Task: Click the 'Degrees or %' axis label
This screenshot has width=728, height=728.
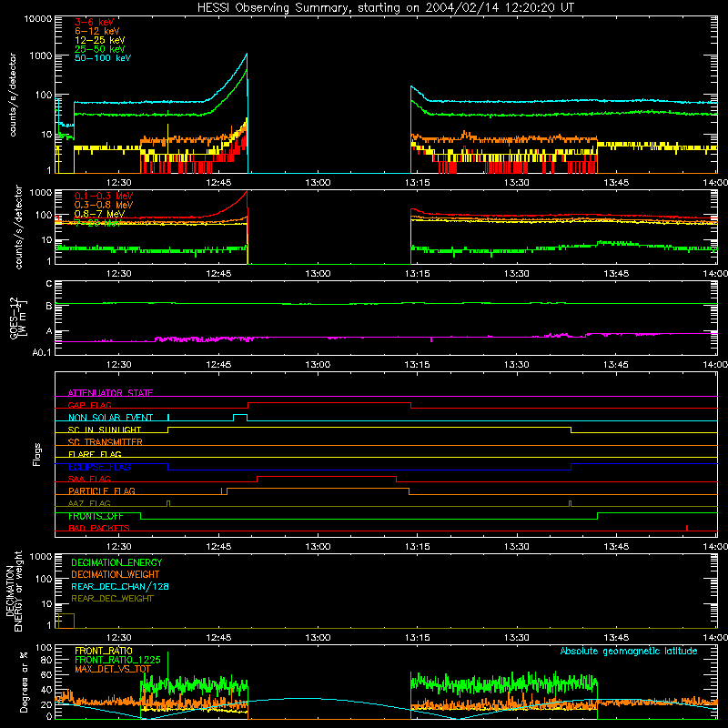Action: click(x=24, y=682)
